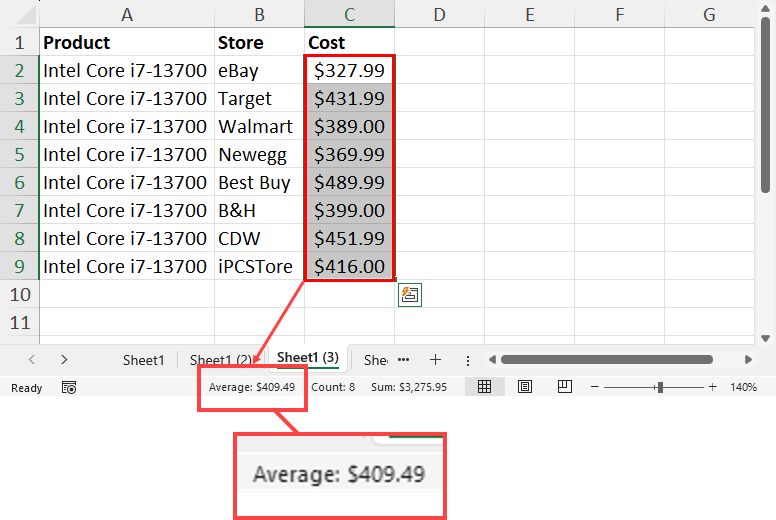
Task: Open the partially visible 'She' sheet tab
Action: 376,360
